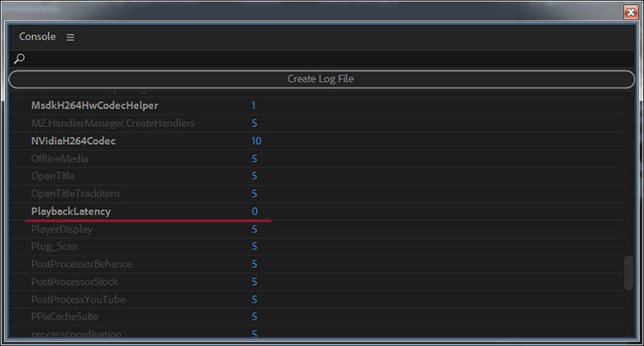
Task: Edit PostProcessorBehance value 5
Action: (254, 264)
